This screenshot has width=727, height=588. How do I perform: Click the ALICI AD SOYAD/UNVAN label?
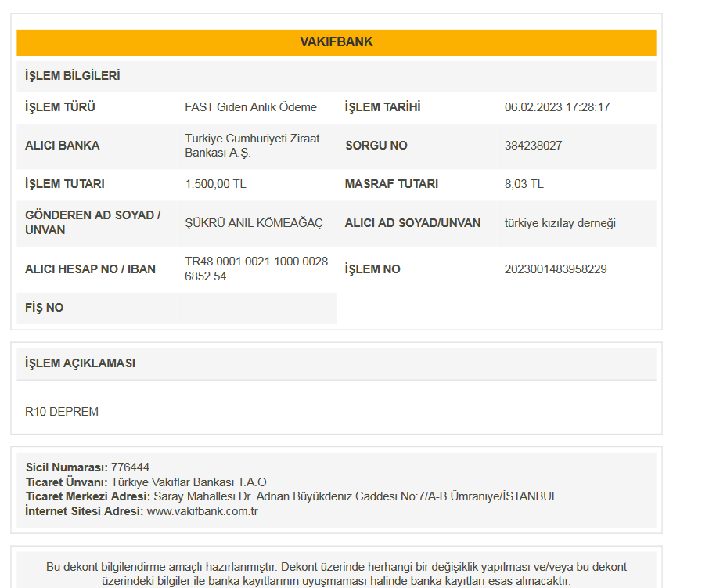point(412,223)
